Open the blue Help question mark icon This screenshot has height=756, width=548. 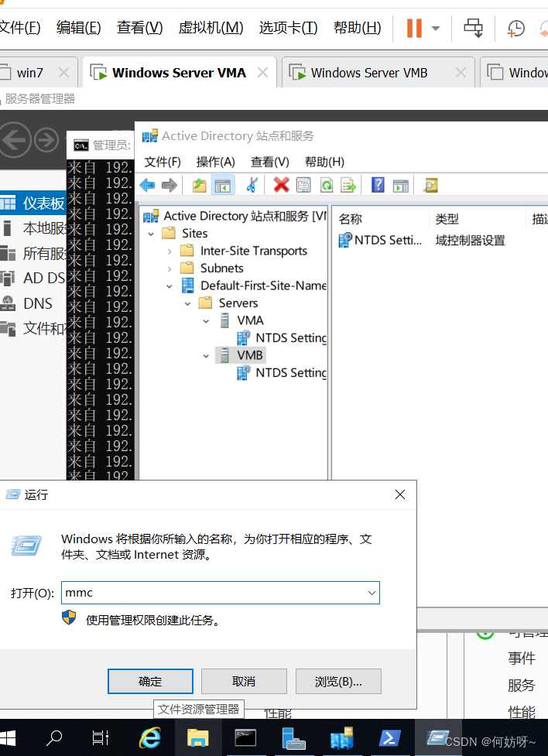point(378,185)
